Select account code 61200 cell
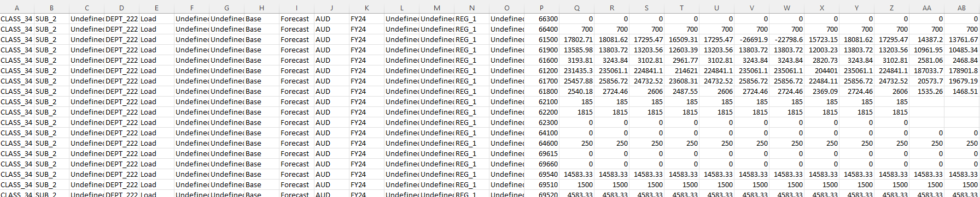Viewport: 980px width, 197px height. 542,70
